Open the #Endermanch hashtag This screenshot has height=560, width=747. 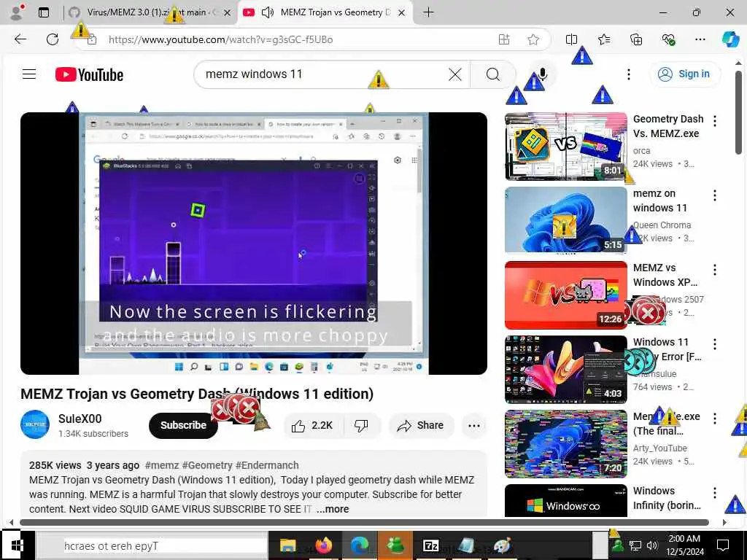267,465
